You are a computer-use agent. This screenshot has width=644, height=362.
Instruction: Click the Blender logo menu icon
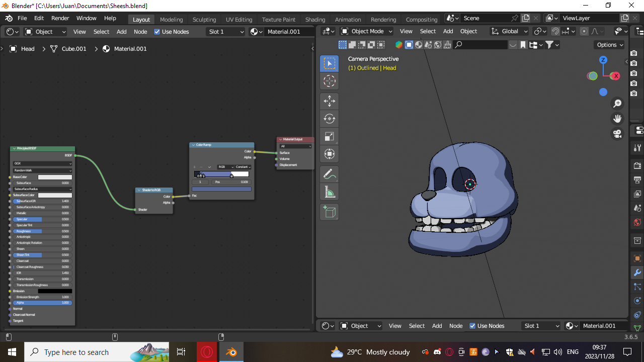point(9,18)
